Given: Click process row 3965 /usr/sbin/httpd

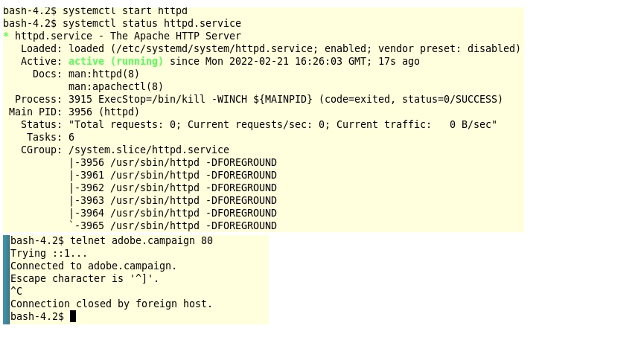Looking at the screenshot, I should click(173, 226).
